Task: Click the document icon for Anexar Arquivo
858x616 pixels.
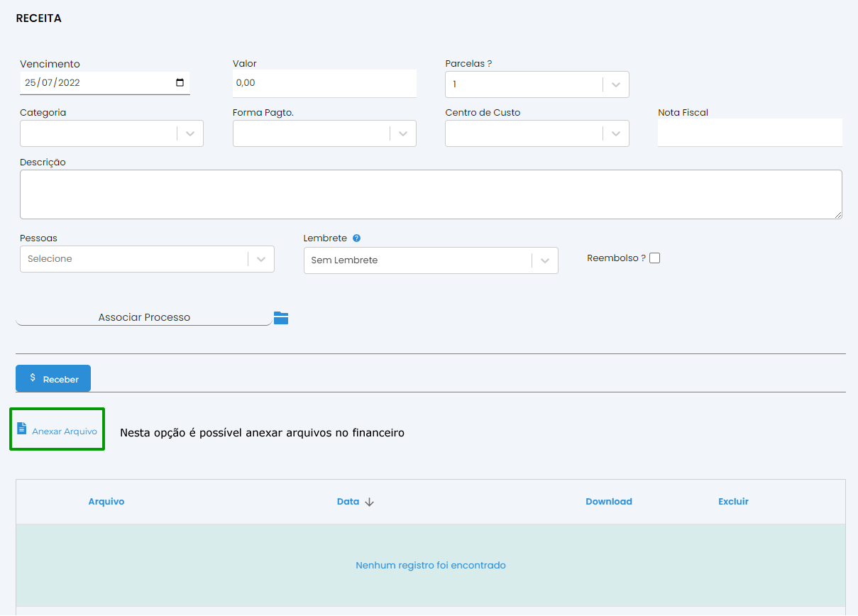Action: [22, 429]
